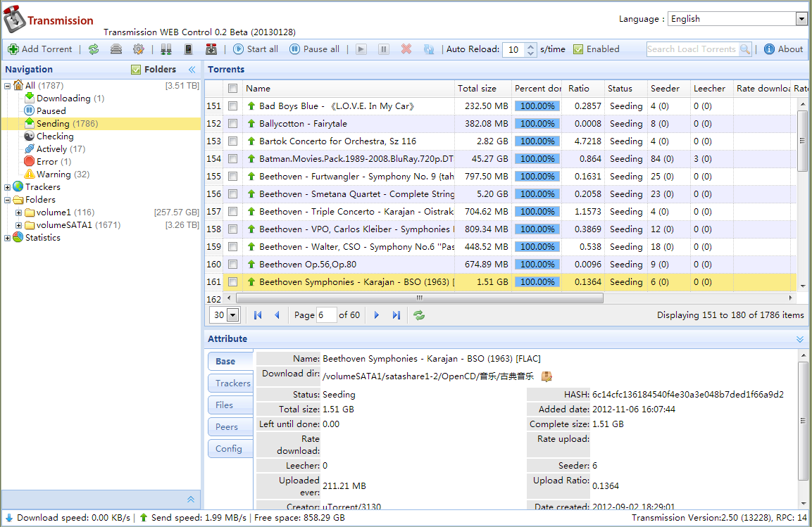812x527 pixels.
Task: Click the blue recheck torrent icon
Action: 429,49
